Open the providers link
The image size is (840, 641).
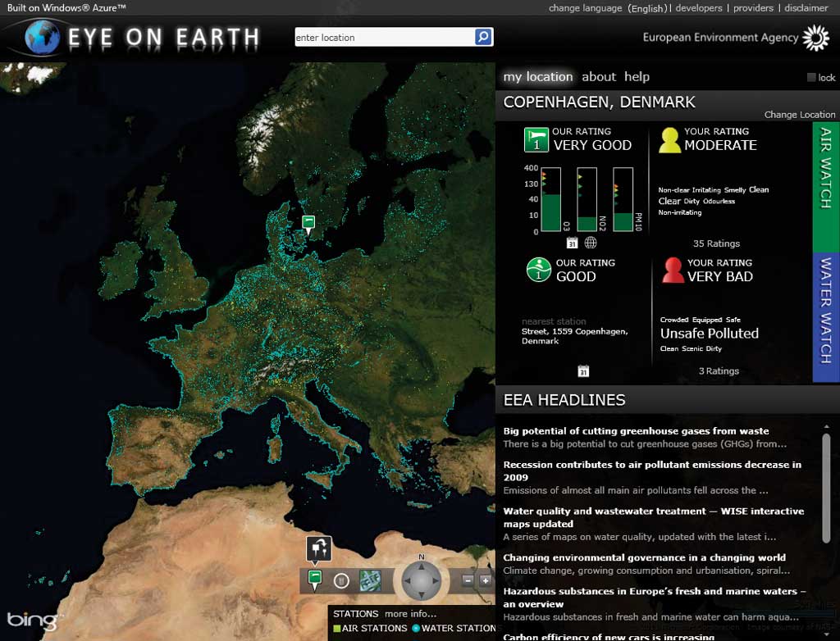(x=753, y=8)
